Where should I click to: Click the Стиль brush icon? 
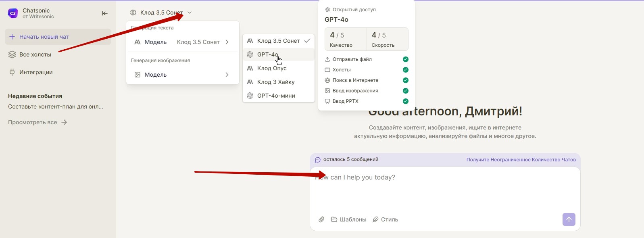(x=375, y=219)
